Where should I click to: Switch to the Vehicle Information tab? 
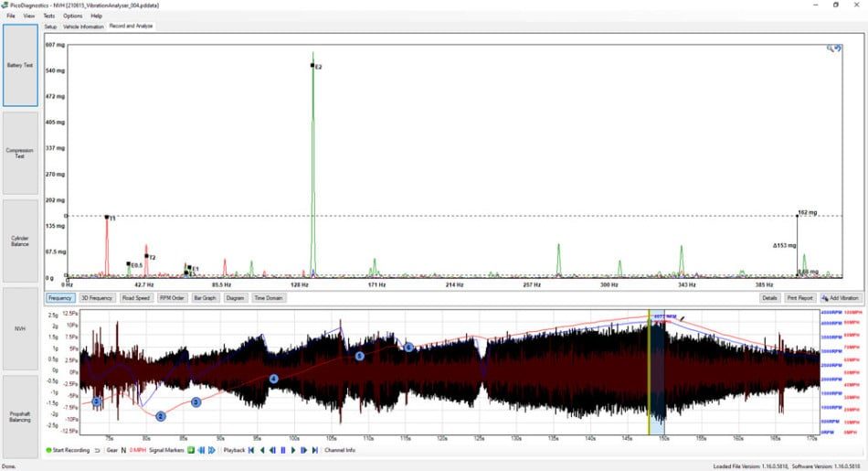83,27
